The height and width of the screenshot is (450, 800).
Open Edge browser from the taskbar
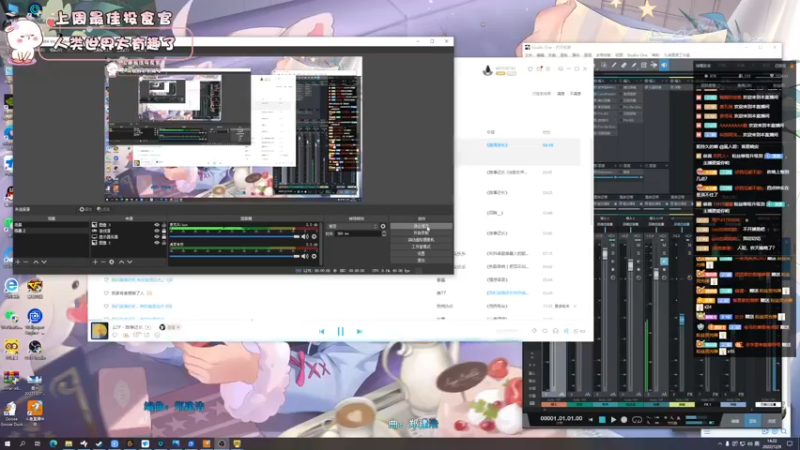[53, 444]
